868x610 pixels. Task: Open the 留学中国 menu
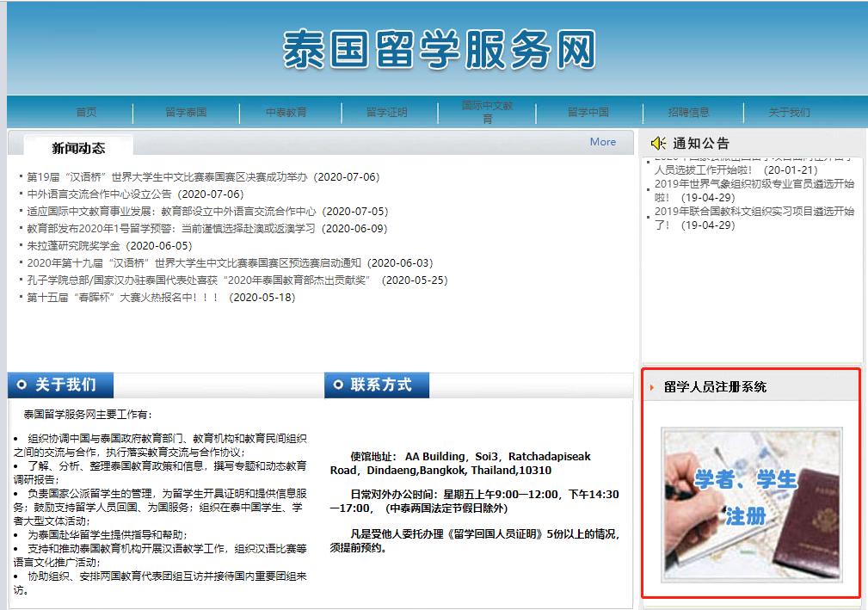click(590, 112)
